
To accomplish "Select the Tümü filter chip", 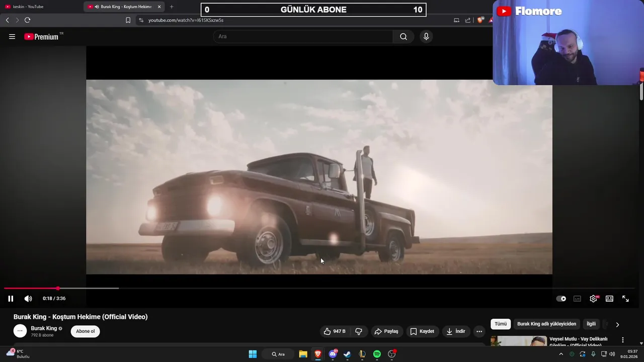I will click(x=501, y=324).
